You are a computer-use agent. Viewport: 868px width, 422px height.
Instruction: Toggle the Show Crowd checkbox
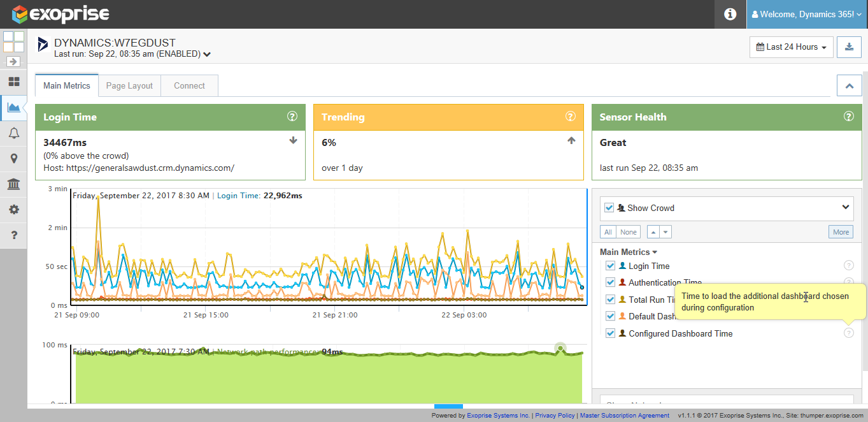(x=609, y=208)
